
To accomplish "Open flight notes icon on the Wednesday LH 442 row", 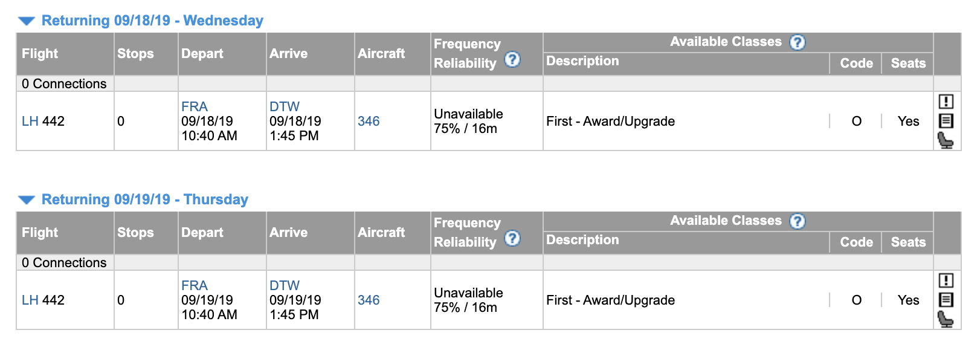I will (x=946, y=121).
